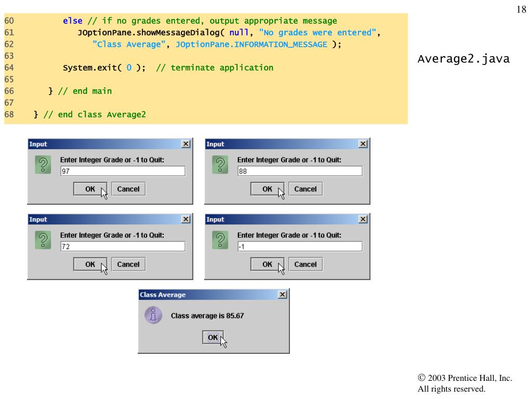Click OK in the Class Average dialog
This screenshot has height=399, width=532.
pos(212,337)
